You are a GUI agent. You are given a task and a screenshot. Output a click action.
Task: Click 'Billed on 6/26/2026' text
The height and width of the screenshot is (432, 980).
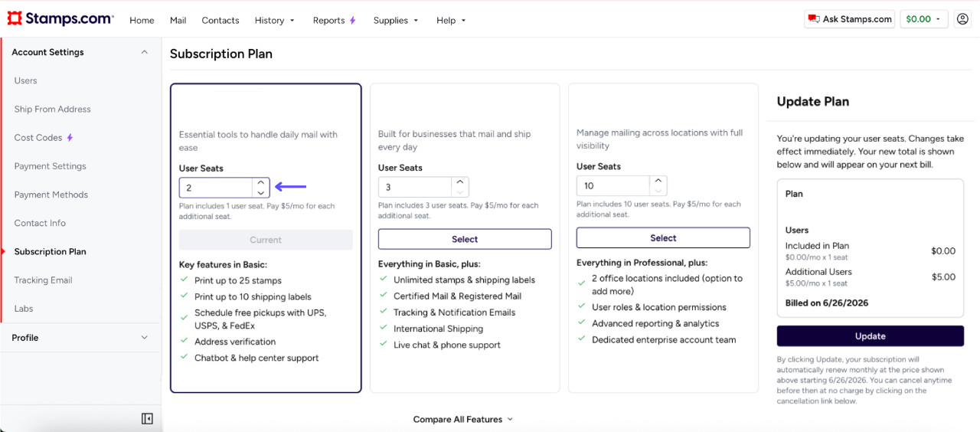827,303
